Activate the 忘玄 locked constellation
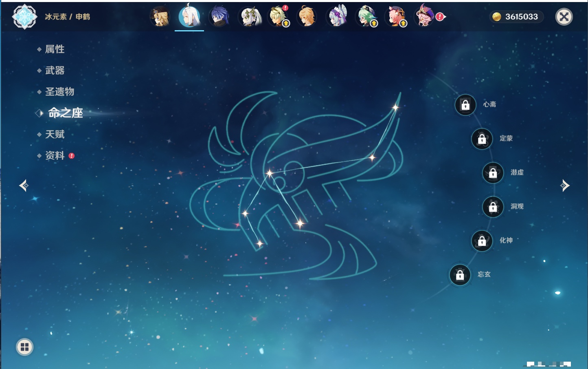The width and height of the screenshot is (588, 369). [460, 275]
